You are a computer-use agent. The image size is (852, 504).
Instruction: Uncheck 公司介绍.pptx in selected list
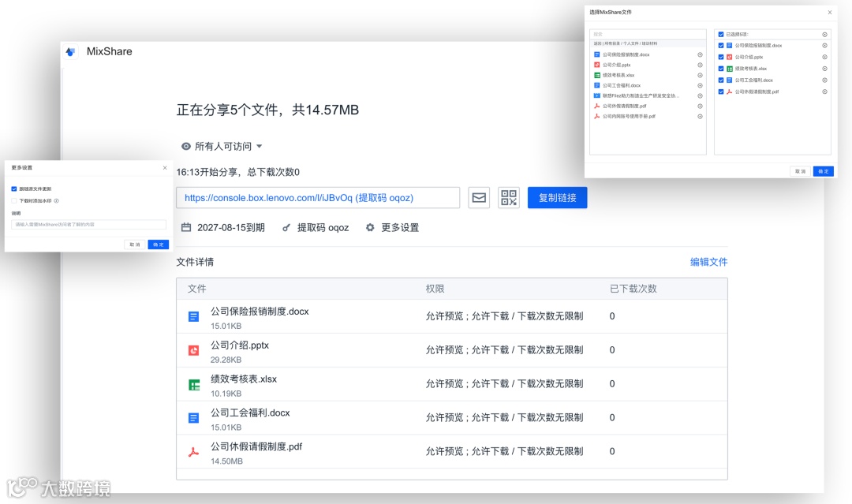click(x=721, y=57)
